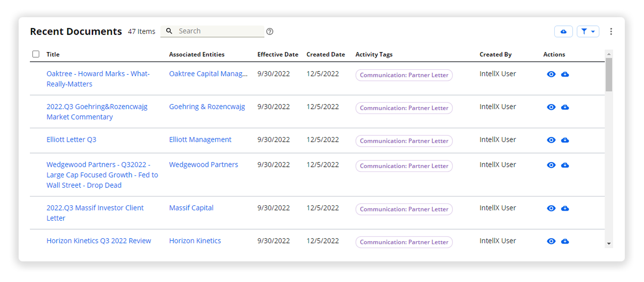Download the Elliott Letter Q3 document

click(565, 140)
